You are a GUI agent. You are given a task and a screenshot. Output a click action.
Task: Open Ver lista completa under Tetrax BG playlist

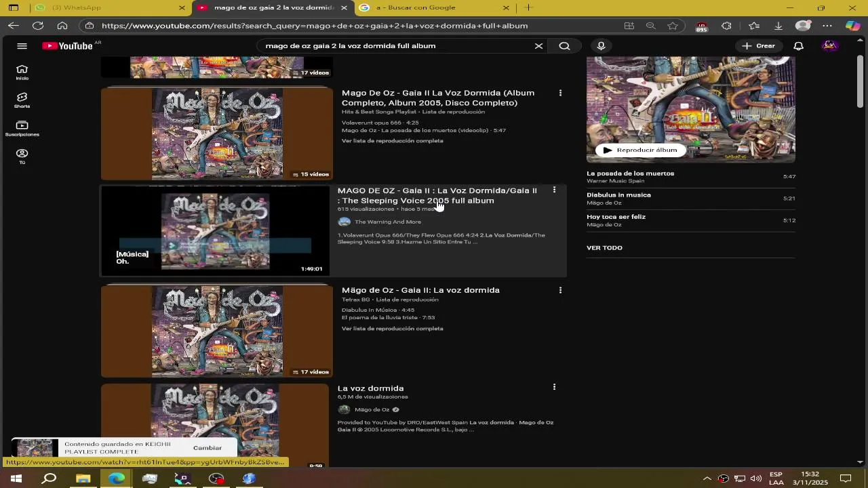[x=392, y=329]
